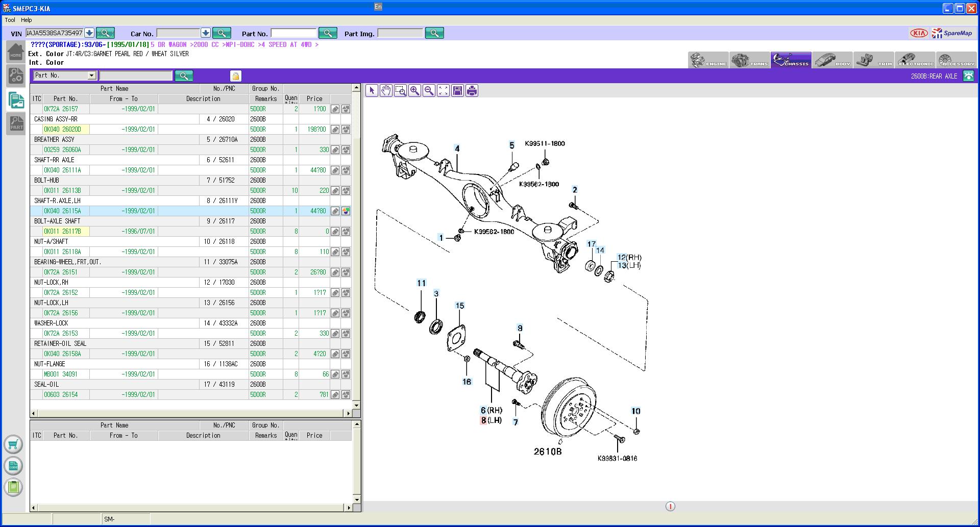Select the pointer arrow tool in diagram toolbar
This screenshot has width=980, height=527.
pyautogui.click(x=372, y=91)
